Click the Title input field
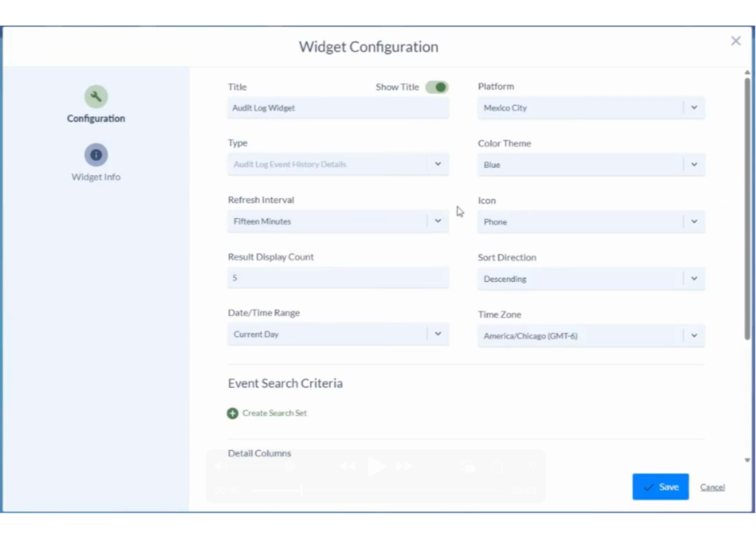The height and width of the screenshot is (539, 756). click(338, 108)
